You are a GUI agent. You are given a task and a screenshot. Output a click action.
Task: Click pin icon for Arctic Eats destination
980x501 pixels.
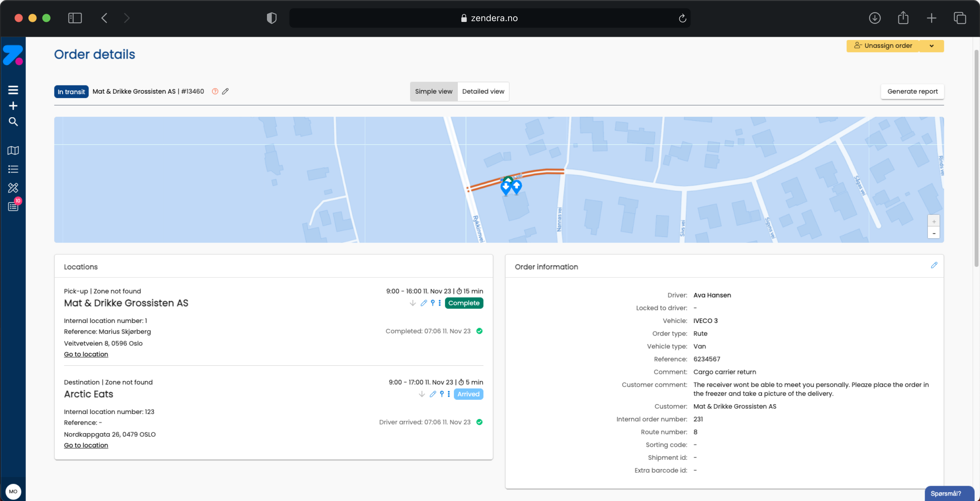click(x=442, y=394)
